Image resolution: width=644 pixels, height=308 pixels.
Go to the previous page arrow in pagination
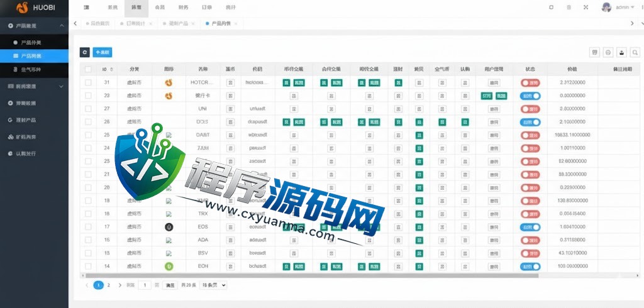(87, 285)
